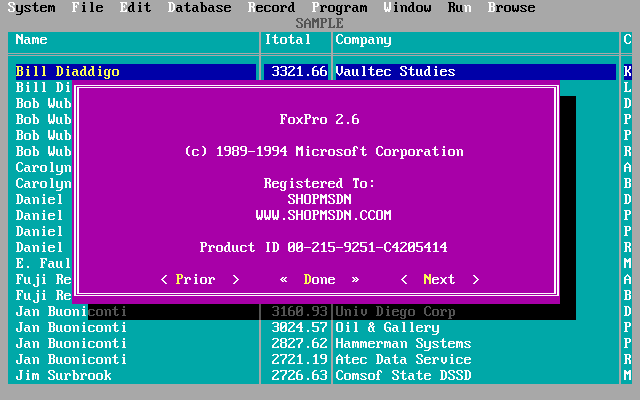Select the Name column header

[31, 40]
